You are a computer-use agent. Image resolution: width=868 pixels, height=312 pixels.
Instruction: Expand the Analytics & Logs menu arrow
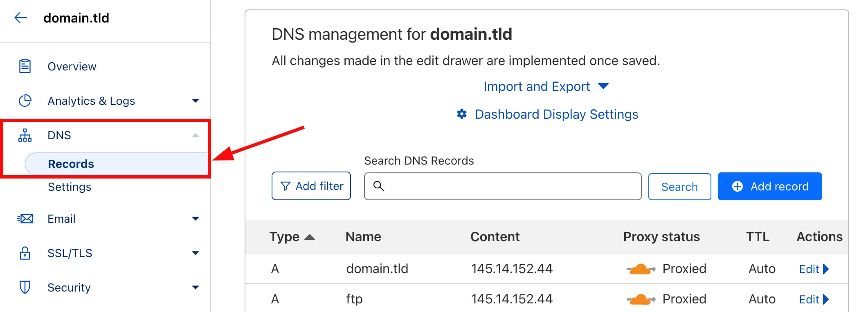click(196, 101)
